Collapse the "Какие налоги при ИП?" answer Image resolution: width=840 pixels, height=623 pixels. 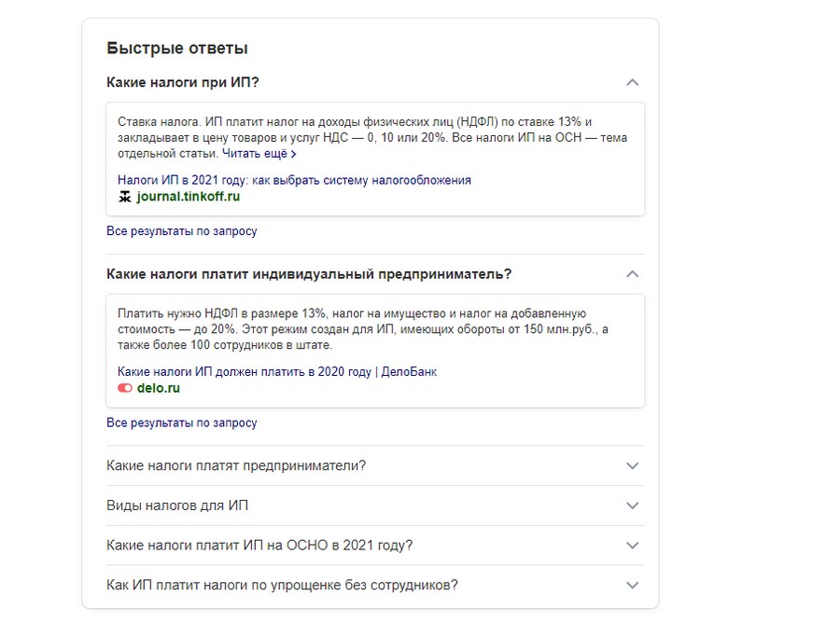click(633, 82)
